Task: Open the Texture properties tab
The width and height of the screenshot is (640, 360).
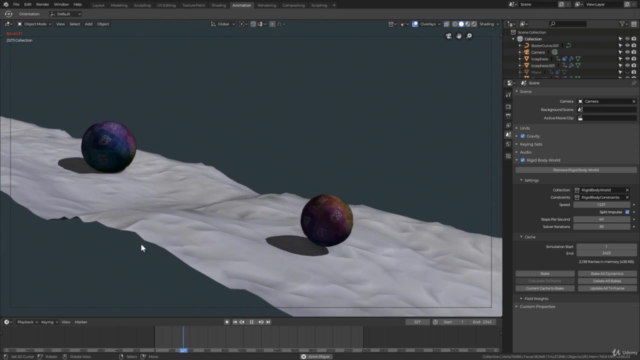Action: (x=508, y=156)
